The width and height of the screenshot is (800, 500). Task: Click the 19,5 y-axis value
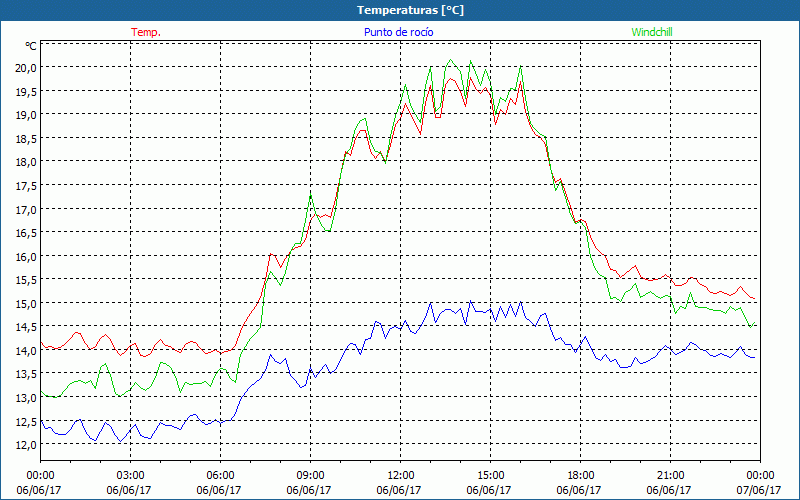coord(26,92)
